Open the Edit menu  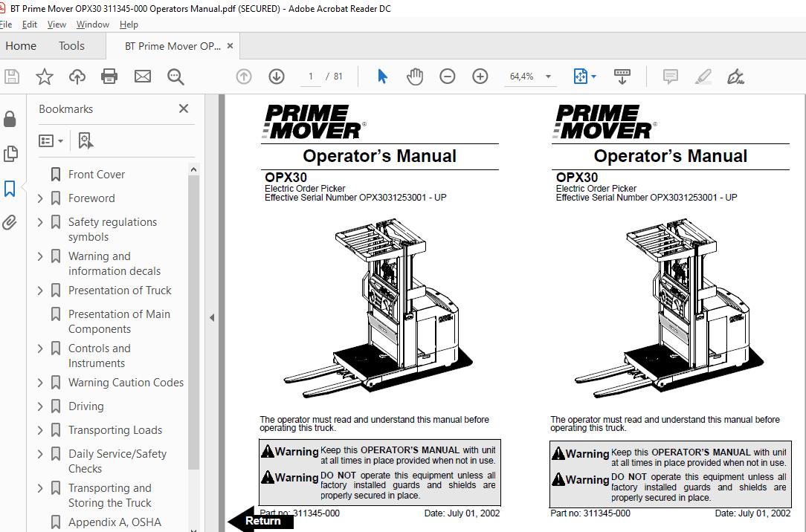point(29,24)
